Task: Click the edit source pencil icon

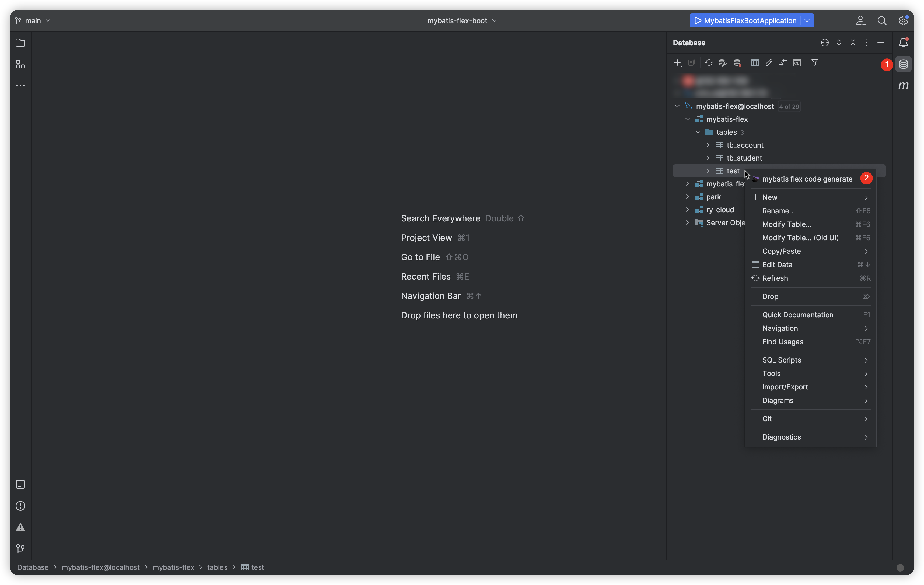Action: click(x=769, y=62)
